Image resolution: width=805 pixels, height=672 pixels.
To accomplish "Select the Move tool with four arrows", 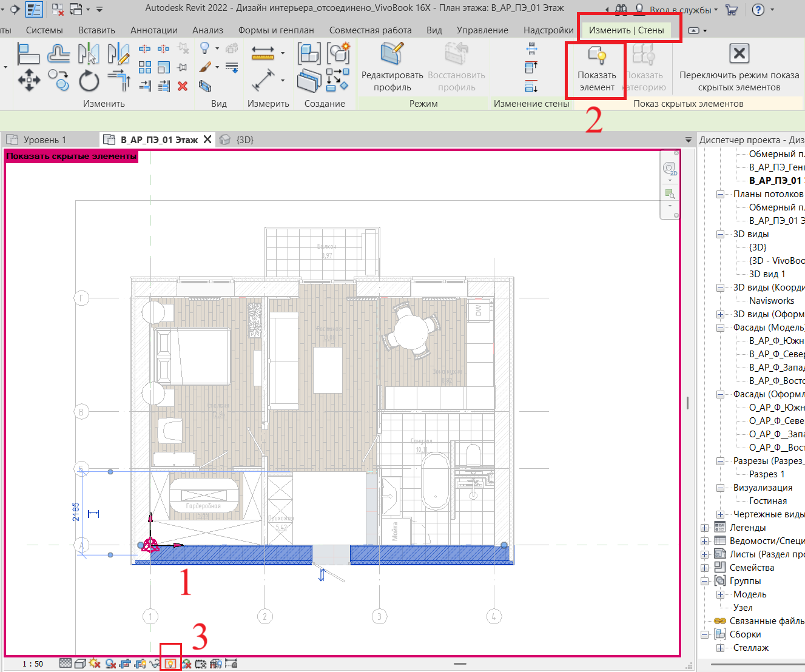I will [x=29, y=80].
